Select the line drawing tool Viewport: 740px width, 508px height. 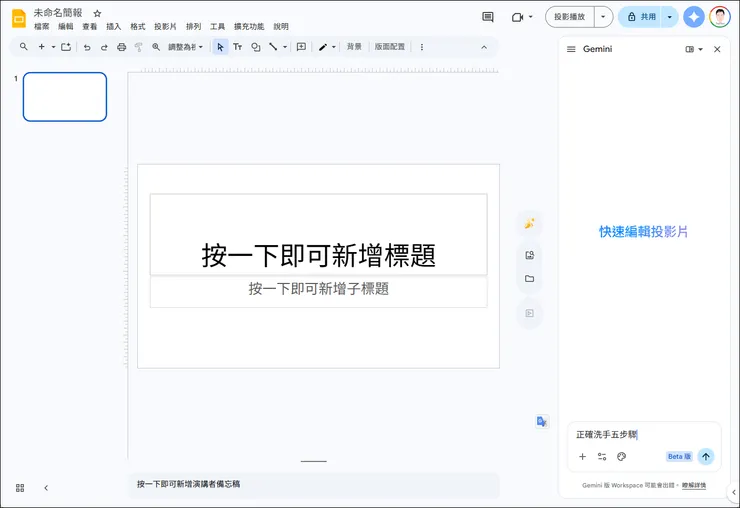pyautogui.click(x=273, y=47)
